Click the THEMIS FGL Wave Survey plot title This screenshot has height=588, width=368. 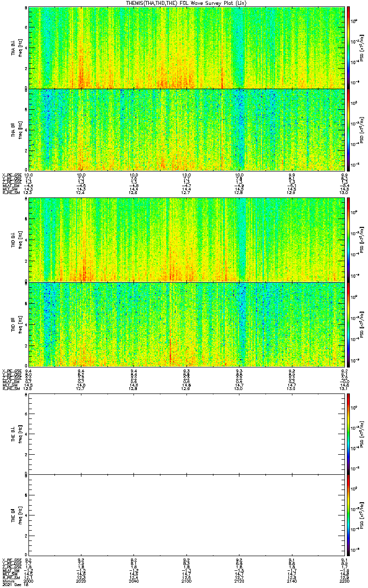click(184, 3)
